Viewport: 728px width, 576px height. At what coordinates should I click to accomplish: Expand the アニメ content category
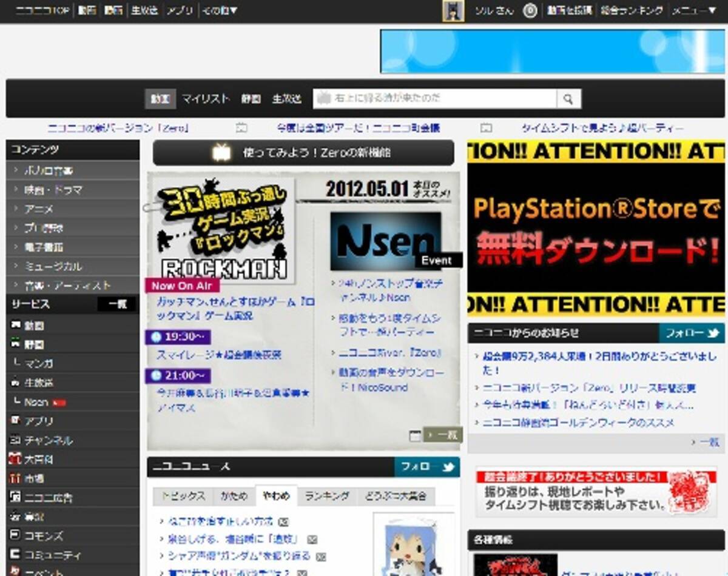click(x=39, y=209)
